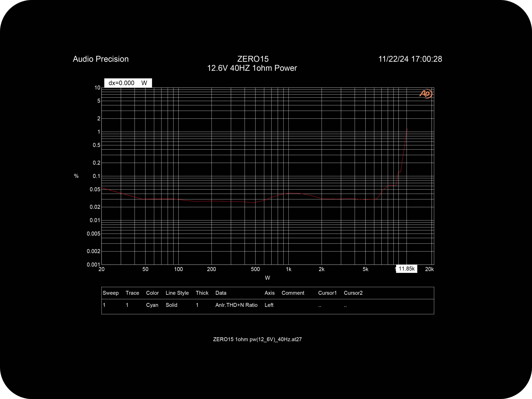Screen dimensions: 532x399
Task: Click the '0.05' Y-axis tick label
Action: 95,190
